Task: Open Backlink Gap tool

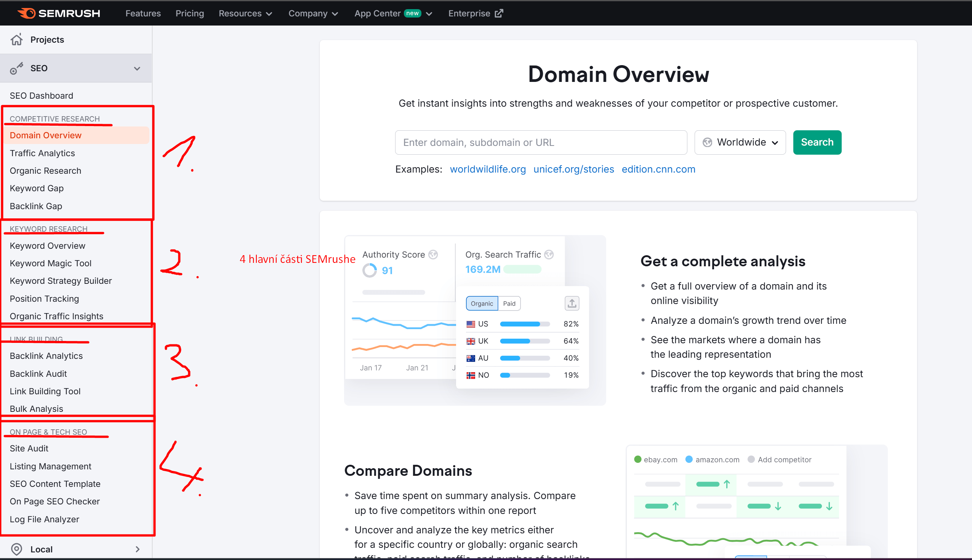Action: coord(36,206)
